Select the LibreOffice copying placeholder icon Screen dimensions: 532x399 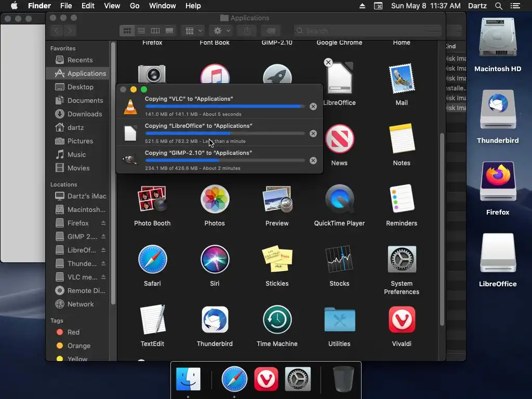click(x=340, y=79)
